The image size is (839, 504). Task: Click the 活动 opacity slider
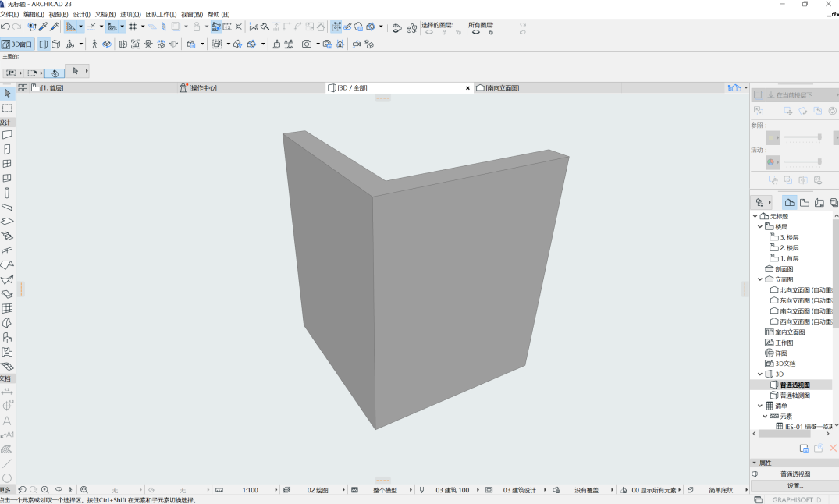802,161
